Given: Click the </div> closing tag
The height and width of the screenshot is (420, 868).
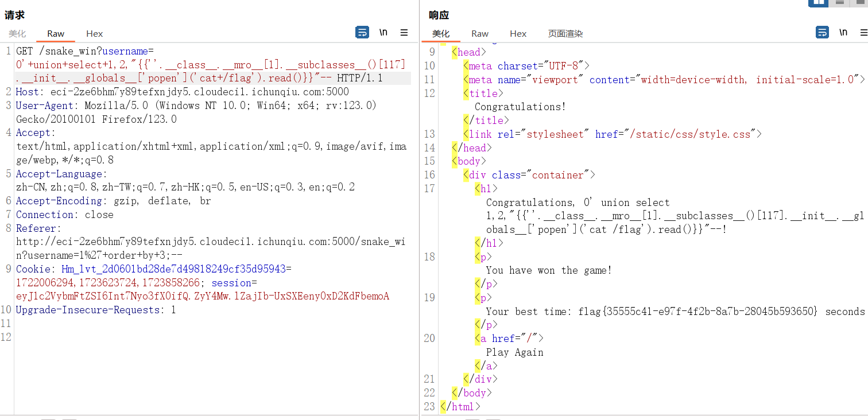Looking at the screenshot, I should click(x=480, y=379).
